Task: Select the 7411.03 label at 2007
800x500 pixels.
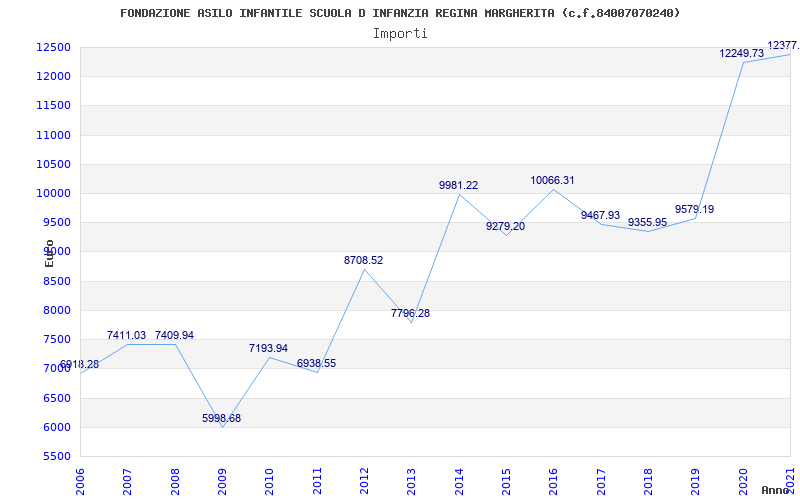Action: 126,335
